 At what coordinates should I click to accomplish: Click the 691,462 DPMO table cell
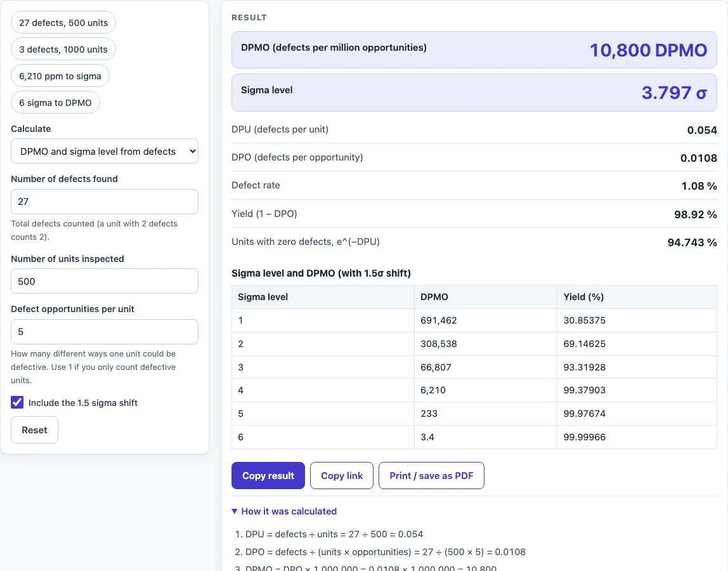pos(485,320)
